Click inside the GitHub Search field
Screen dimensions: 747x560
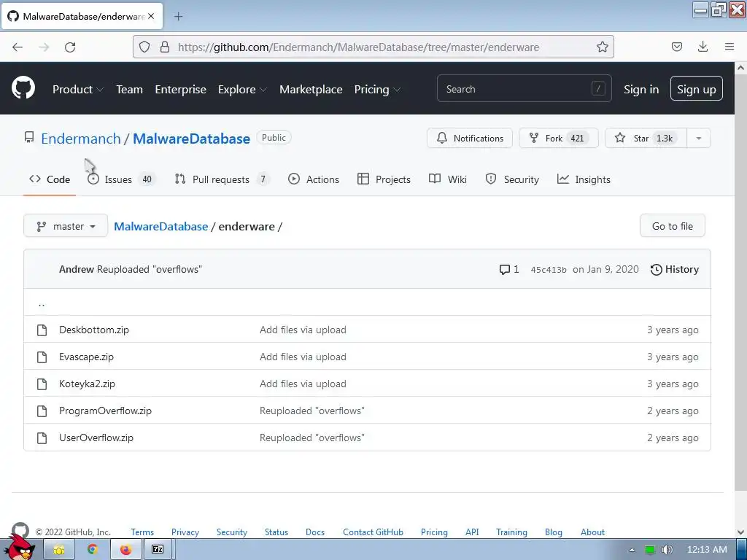[x=524, y=88]
